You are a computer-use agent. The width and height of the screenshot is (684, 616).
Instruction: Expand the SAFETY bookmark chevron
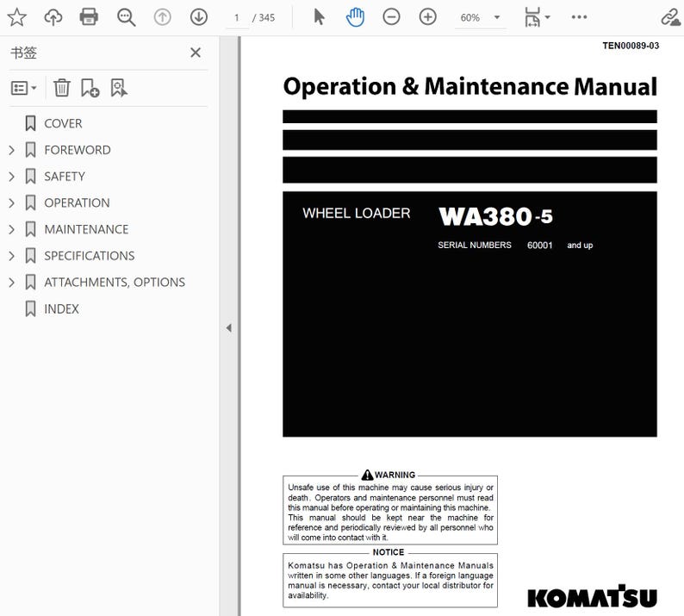pos(12,177)
